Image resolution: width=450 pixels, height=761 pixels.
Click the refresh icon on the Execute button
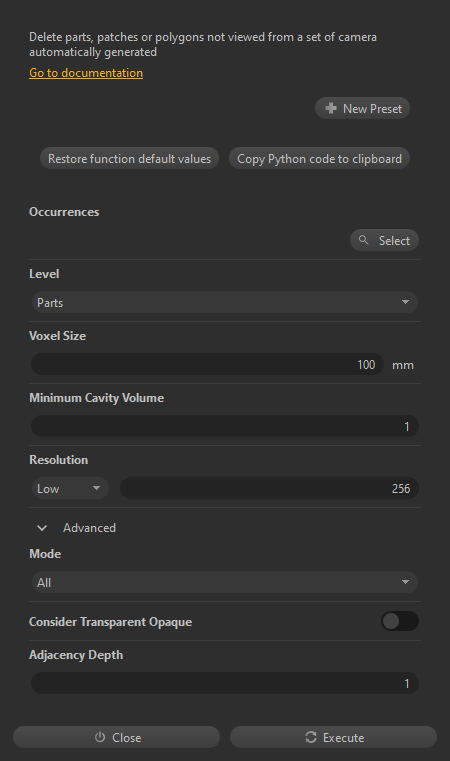tap(311, 737)
